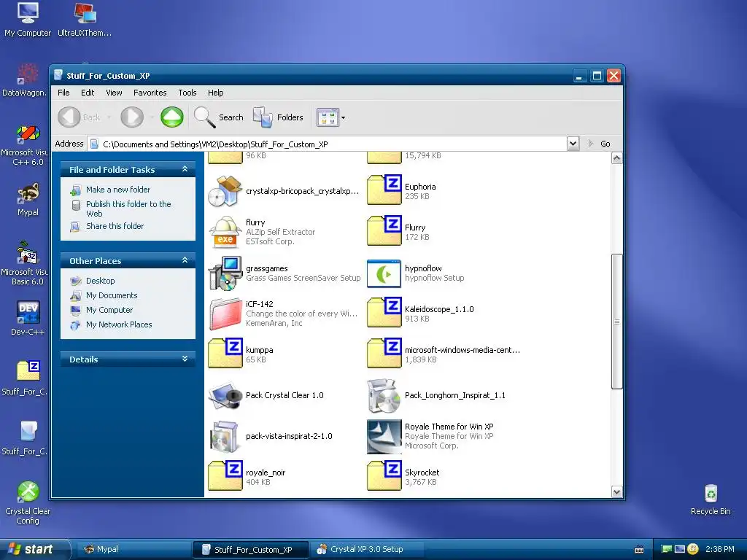The height and width of the screenshot is (560, 747).
Task: Select the Pack_Longhorn_Inspirat_1.1 icon
Action: coord(384,395)
